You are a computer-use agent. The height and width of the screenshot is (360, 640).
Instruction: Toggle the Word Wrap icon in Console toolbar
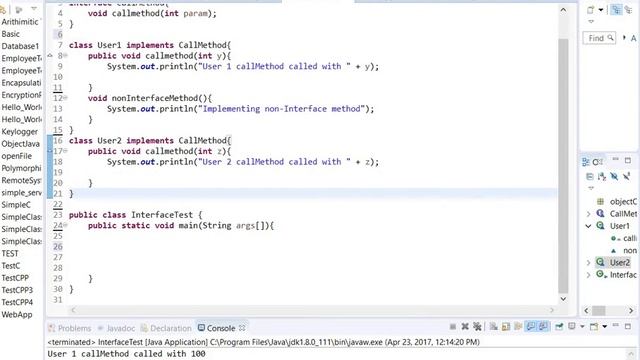pos(518,327)
